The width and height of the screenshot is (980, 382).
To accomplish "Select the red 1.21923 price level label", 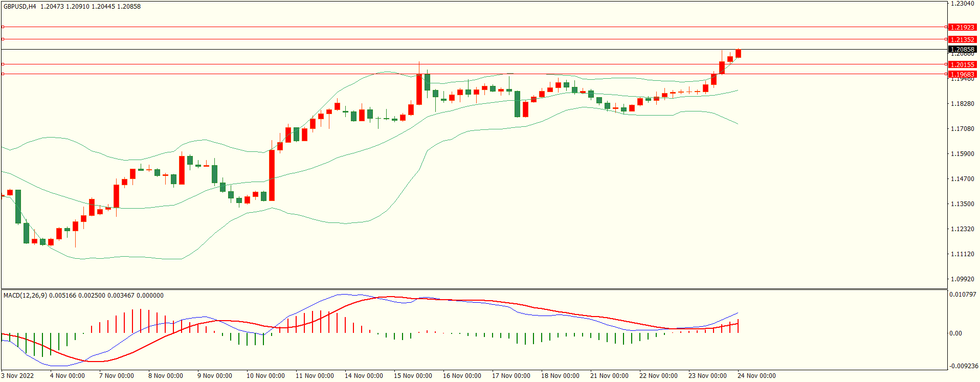I will 962,27.
